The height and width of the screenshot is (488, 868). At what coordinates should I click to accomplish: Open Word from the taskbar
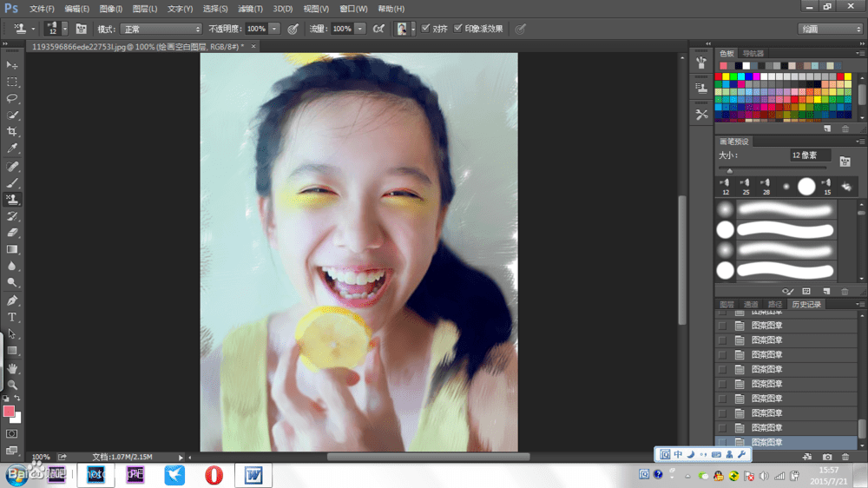pos(253,475)
